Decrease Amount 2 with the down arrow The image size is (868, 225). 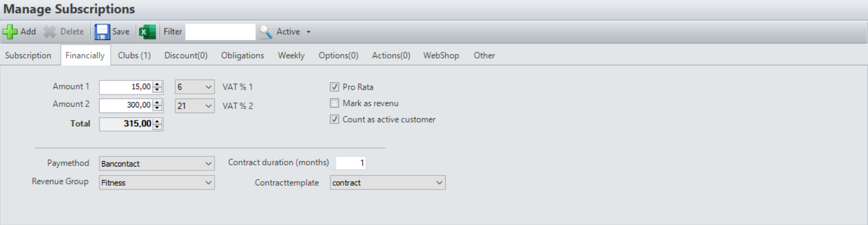pyautogui.click(x=158, y=108)
